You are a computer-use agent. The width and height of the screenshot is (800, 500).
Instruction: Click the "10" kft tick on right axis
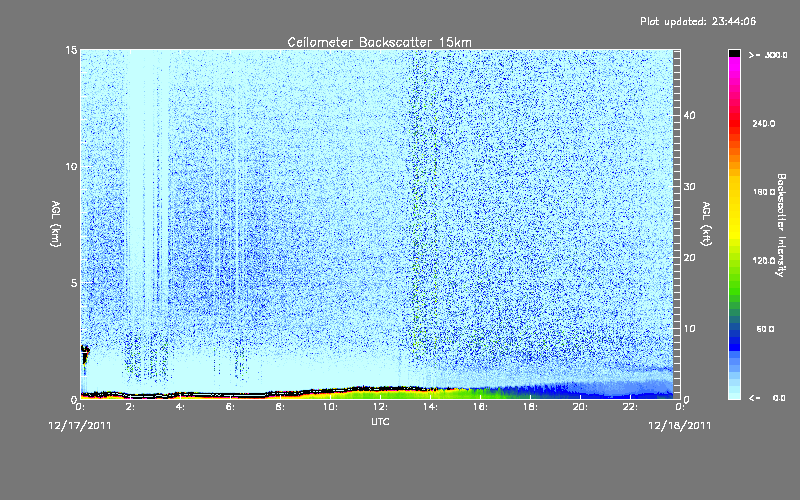point(689,329)
